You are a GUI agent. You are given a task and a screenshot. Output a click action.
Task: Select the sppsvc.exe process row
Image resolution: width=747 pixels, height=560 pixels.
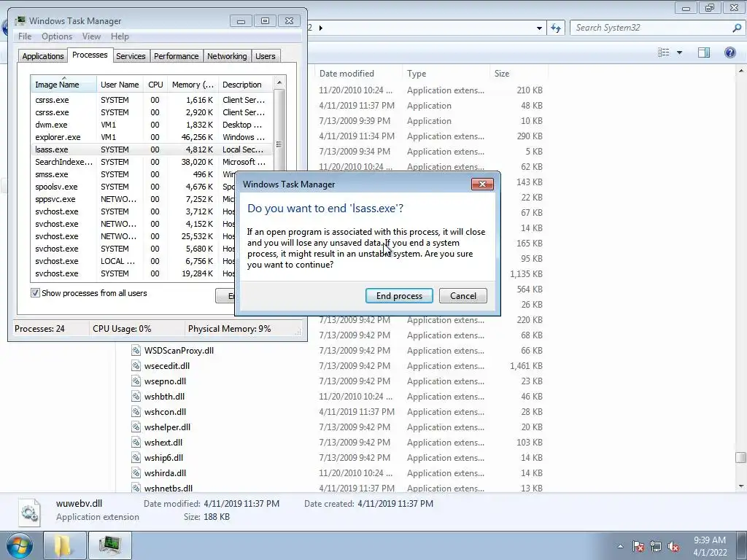click(x=133, y=199)
